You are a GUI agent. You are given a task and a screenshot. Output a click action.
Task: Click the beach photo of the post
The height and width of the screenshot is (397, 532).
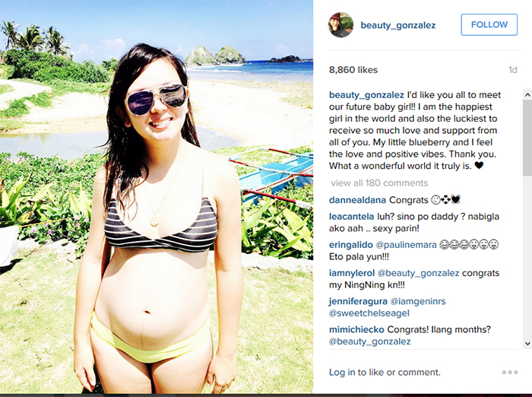click(x=157, y=197)
